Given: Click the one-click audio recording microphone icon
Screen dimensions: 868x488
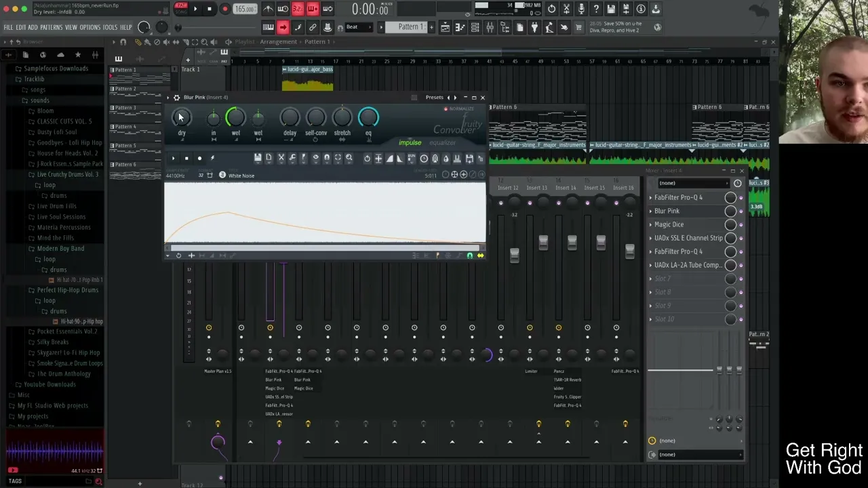Looking at the screenshot, I should click(x=581, y=9).
